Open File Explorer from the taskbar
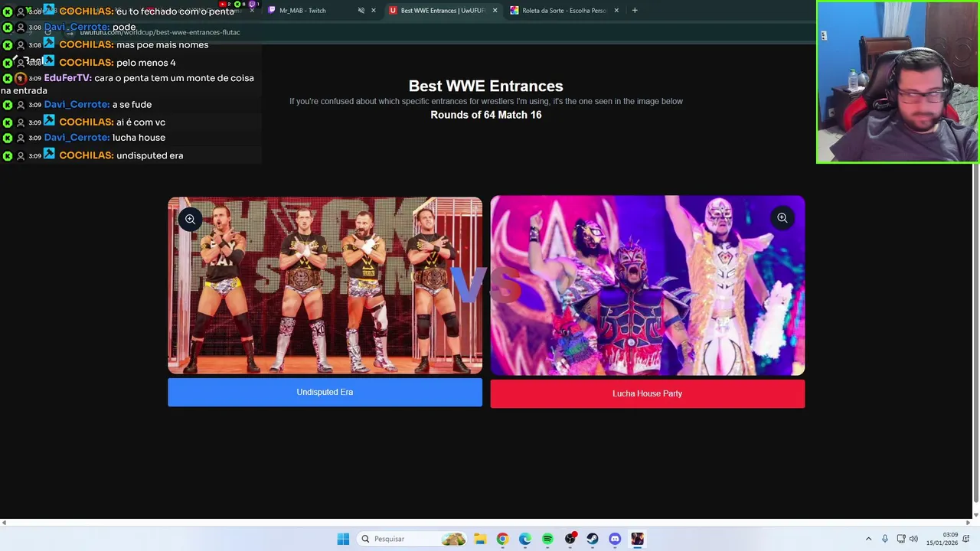 479,539
